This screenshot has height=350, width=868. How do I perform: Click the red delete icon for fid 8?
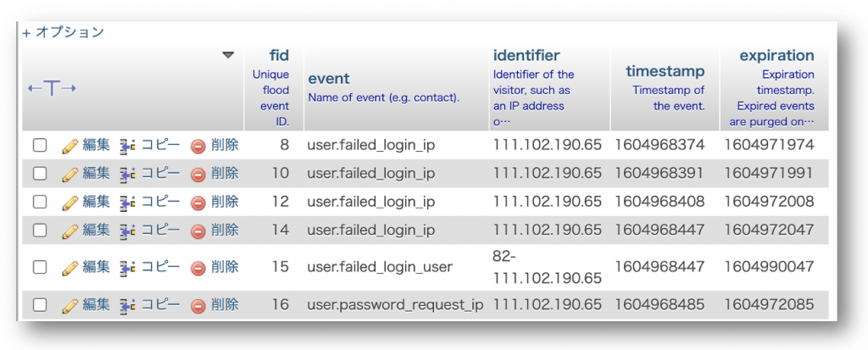tap(198, 147)
